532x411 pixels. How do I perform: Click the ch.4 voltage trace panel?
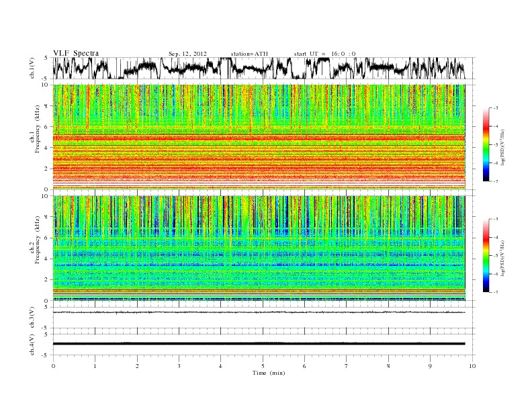[x=263, y=345]
